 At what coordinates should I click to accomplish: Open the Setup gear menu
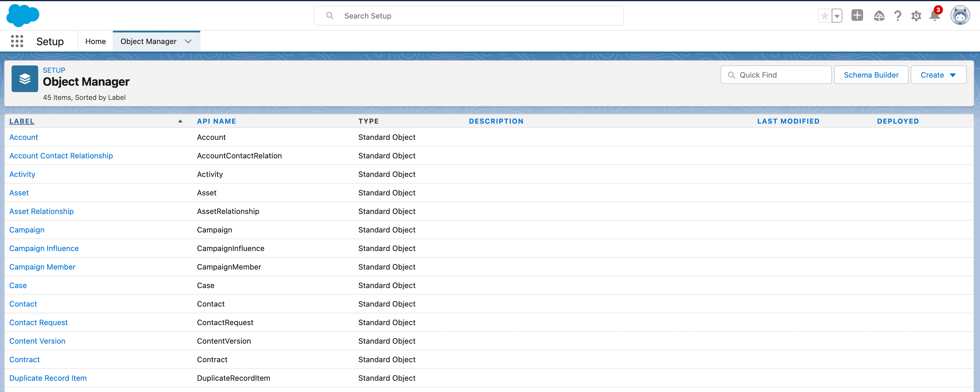pos(916,16)
